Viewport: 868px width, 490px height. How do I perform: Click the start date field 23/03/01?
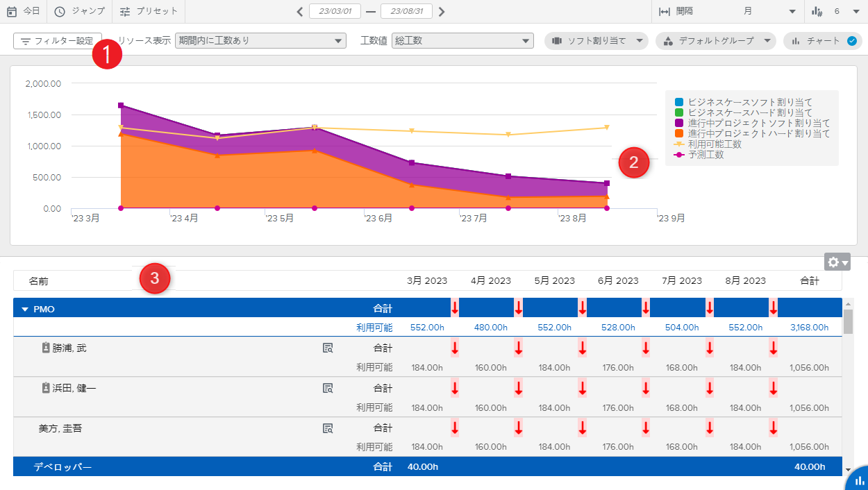(335, 12)
